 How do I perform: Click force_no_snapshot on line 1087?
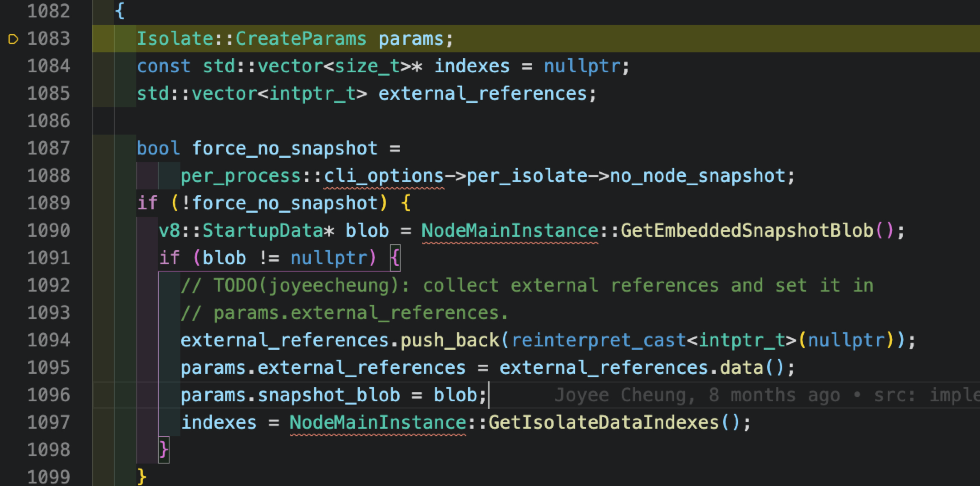(285, 148)
